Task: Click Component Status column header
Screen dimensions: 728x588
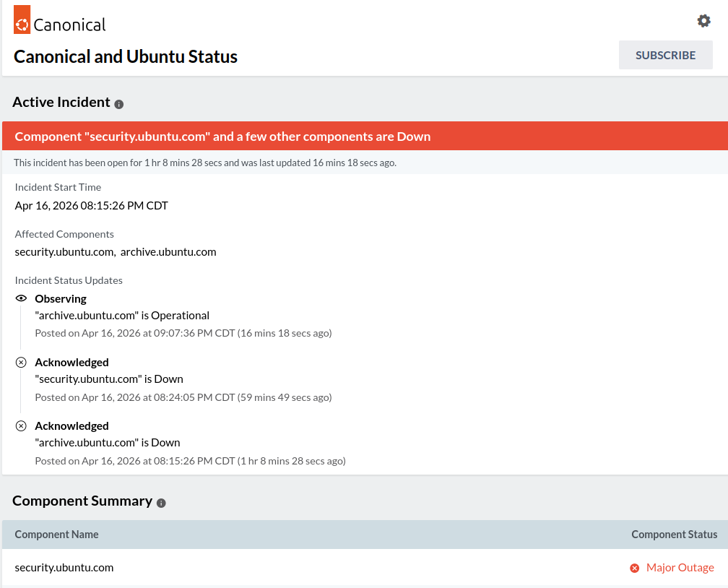Action: (x=674, y=535)
